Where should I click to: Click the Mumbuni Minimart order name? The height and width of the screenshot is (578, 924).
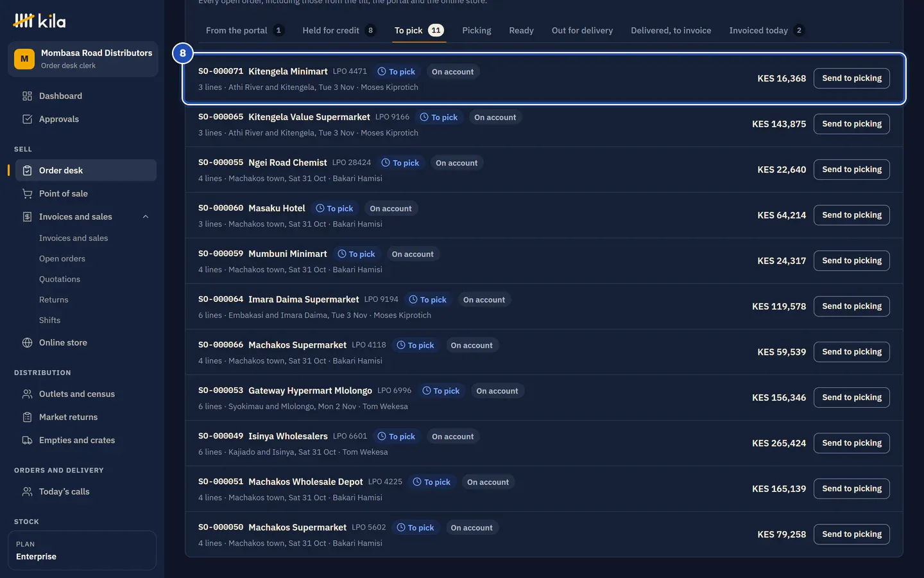click(x=287, y=254)
